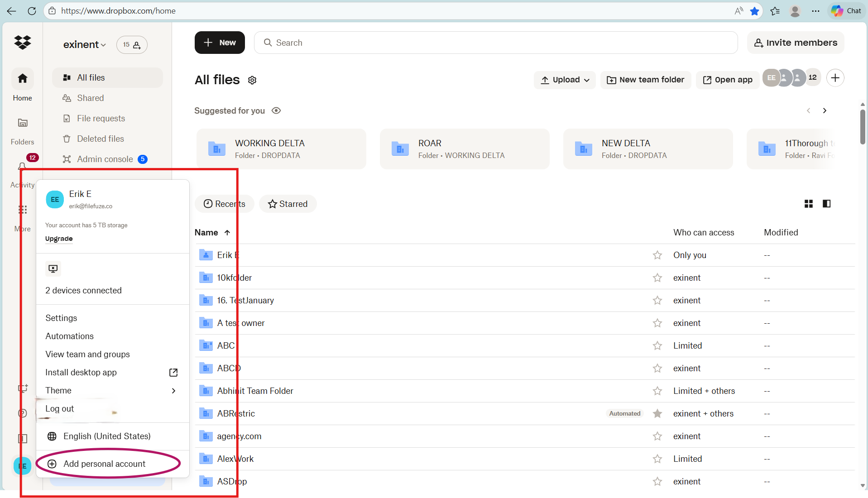Click the Invite members button
Screen dimensions: 868x498
(x=795, y=42)
